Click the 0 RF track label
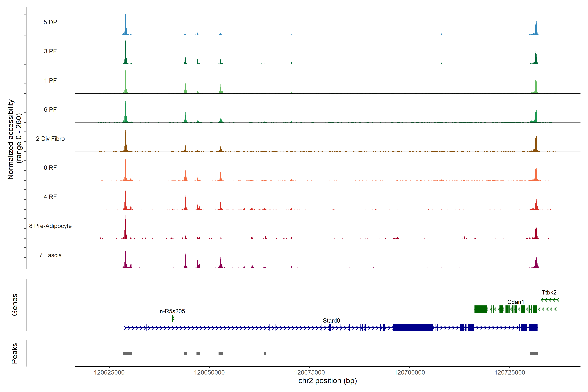 (50, 168)
